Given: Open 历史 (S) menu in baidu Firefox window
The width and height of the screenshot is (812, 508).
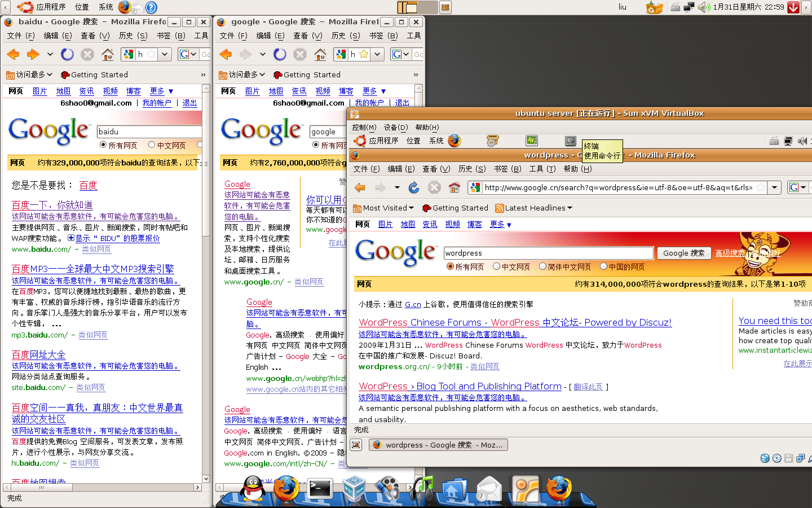Looking at the screenshot, I should click(x=133, y=36).
